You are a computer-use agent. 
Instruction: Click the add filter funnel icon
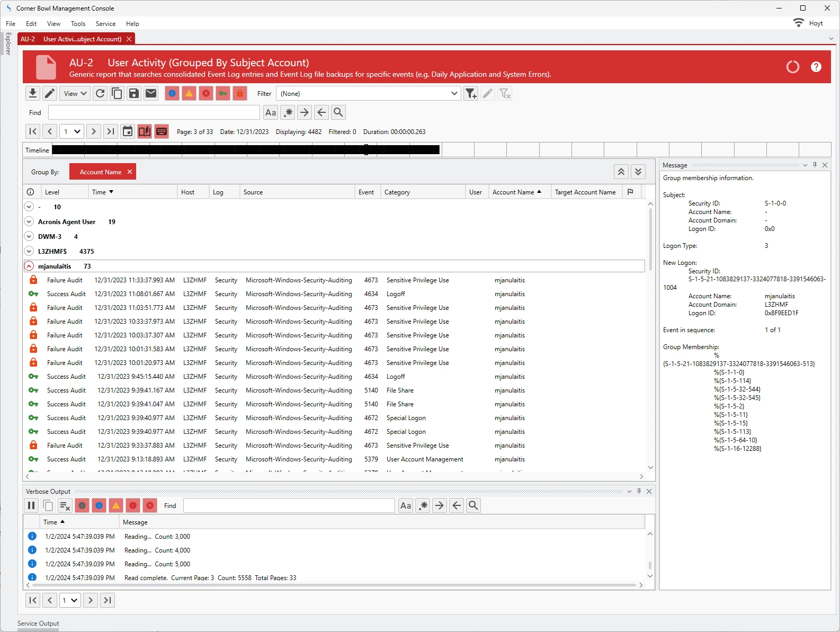(470, 94)
